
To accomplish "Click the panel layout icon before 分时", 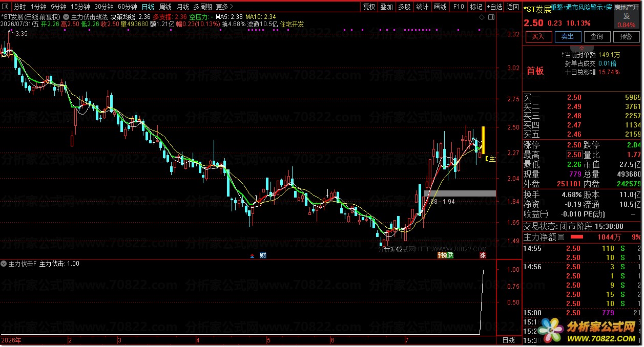I will click(x=5, y=7).
